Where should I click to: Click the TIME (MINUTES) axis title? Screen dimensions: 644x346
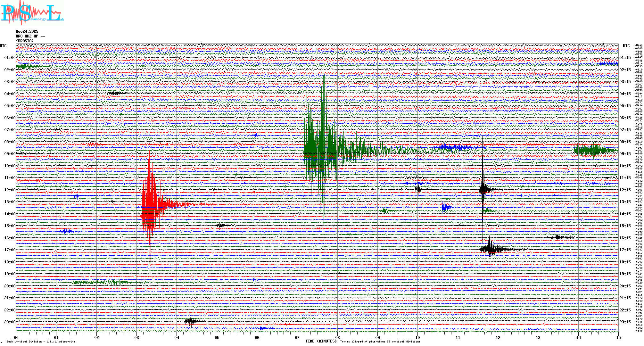click(321, 341)
